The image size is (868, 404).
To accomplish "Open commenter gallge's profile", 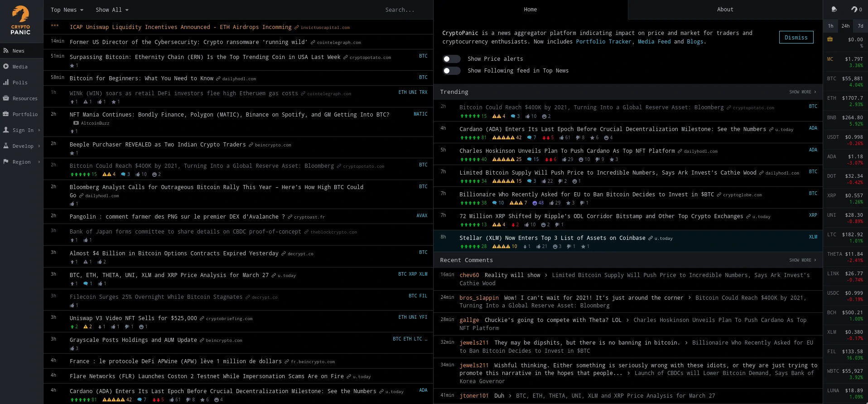I will click(x=469, y=320).
